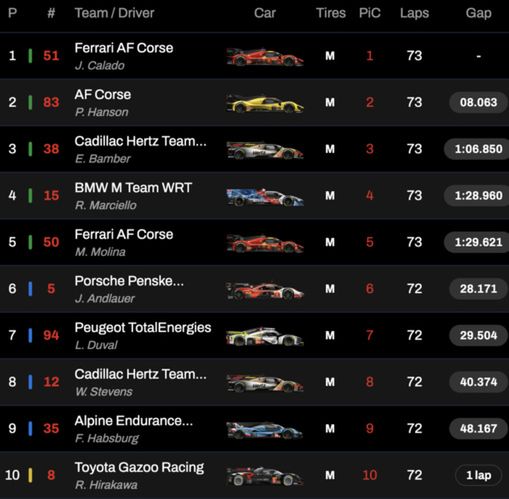509x499 pixels.
Task: Sort by the Gap column header
Action: (478, 13)
